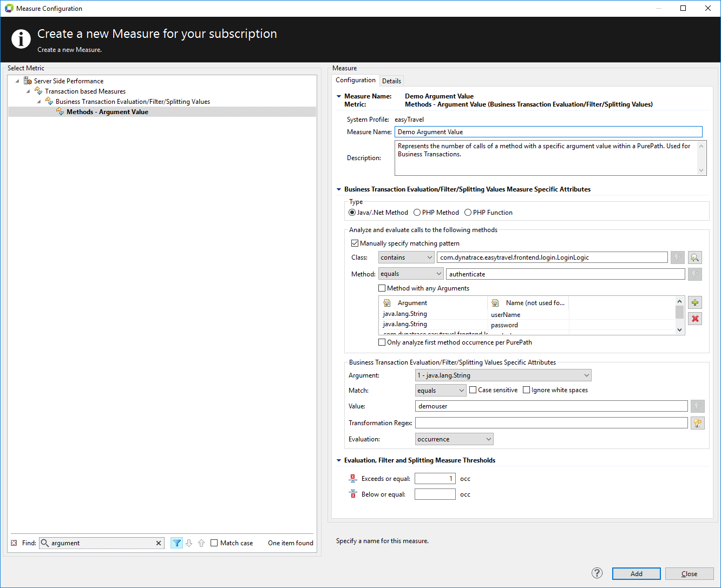The height and width of the screenshot is (588, 721).
Task: Open the Argument 1 - java.lang.String dropdown
Action: (503, 375)
